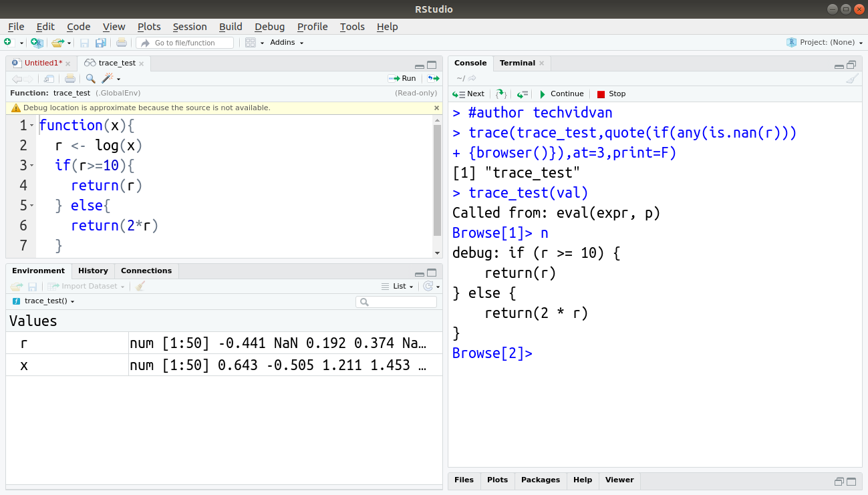This screenshot has width=868, height=495.
Task: Click the back navigation arrow in source pane
Action: 17,79
